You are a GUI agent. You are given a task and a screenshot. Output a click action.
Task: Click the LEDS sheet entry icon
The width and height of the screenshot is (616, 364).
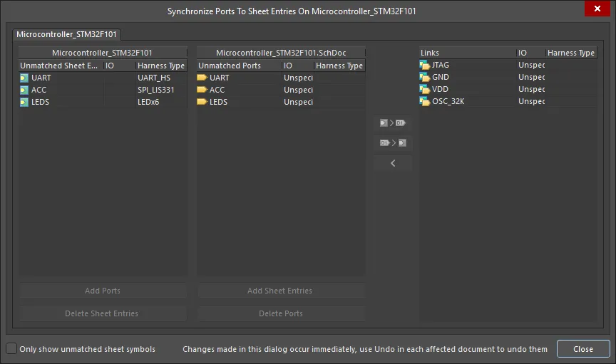tap(24, 102)
